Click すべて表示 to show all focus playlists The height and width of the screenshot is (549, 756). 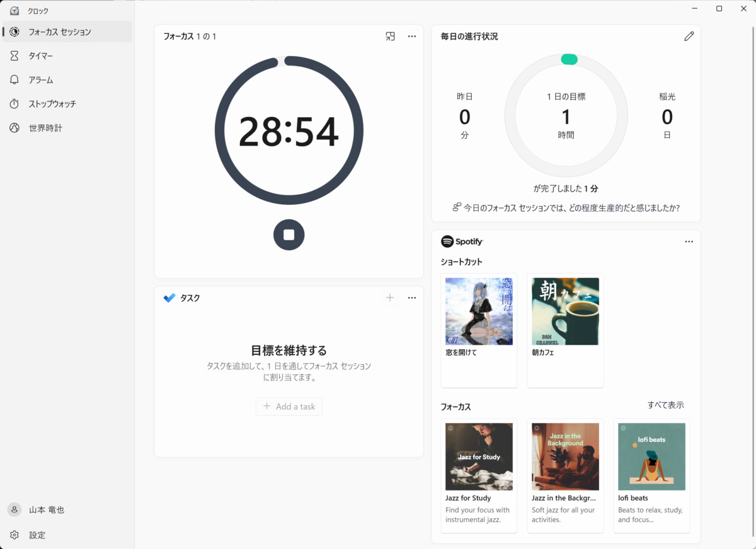pyautogui.click(x=665, y=405)
